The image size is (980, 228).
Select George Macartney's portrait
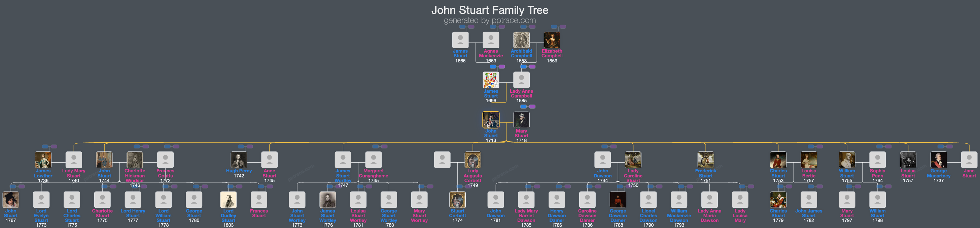pos(939,160)
